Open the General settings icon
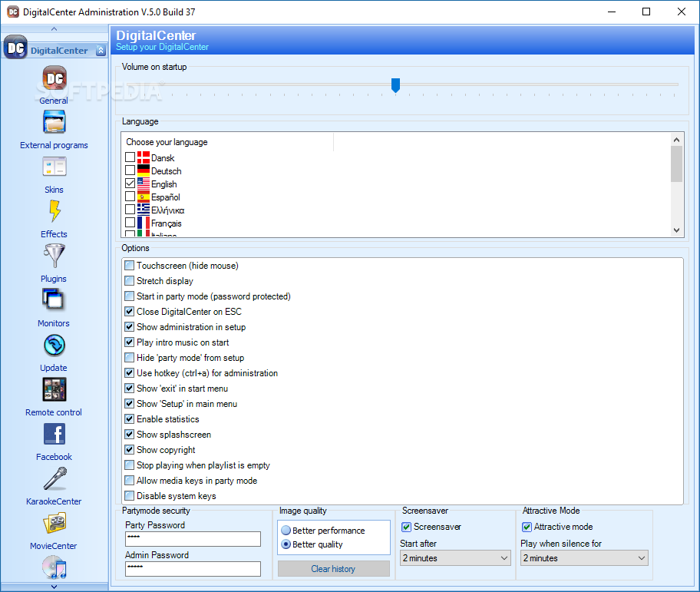This screenshot has height=592, width=700. coord(54,78)
